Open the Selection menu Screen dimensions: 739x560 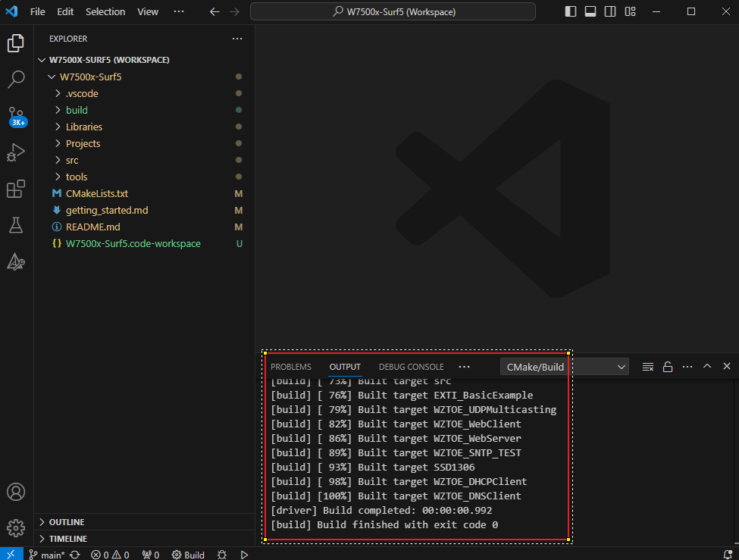coord(105,12)
